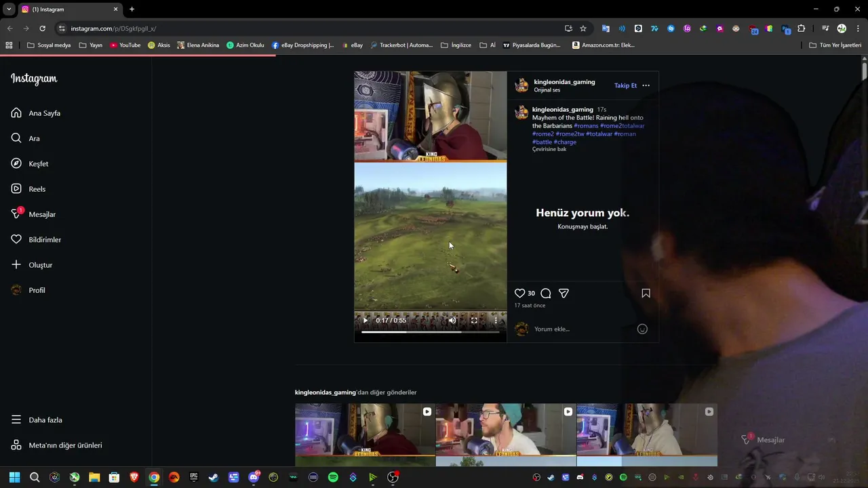868x488 pixels.
Task: Click the page vertical scrollbar
Action: [x=865, y=71]
